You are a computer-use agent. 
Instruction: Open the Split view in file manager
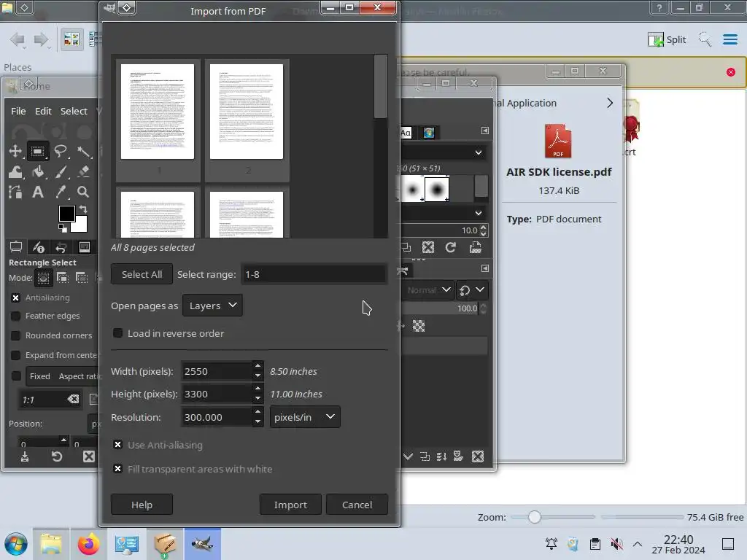tap(667, 39)
